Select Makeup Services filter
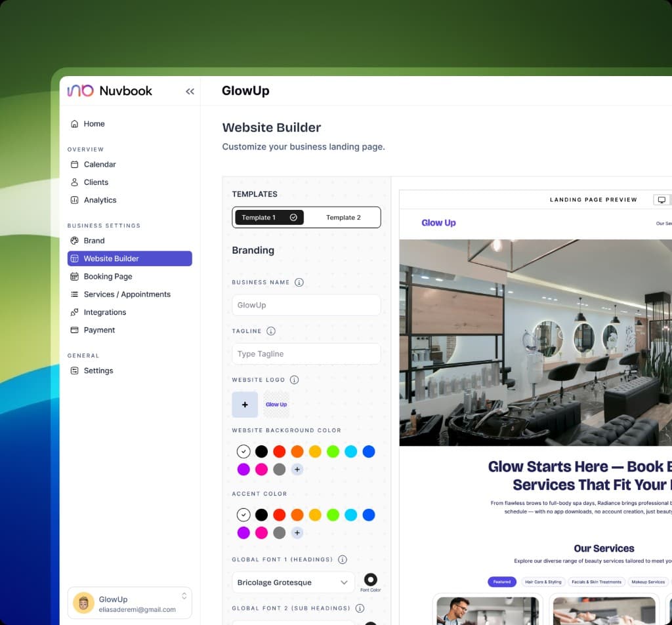672x625 pixels. point(648,582)
